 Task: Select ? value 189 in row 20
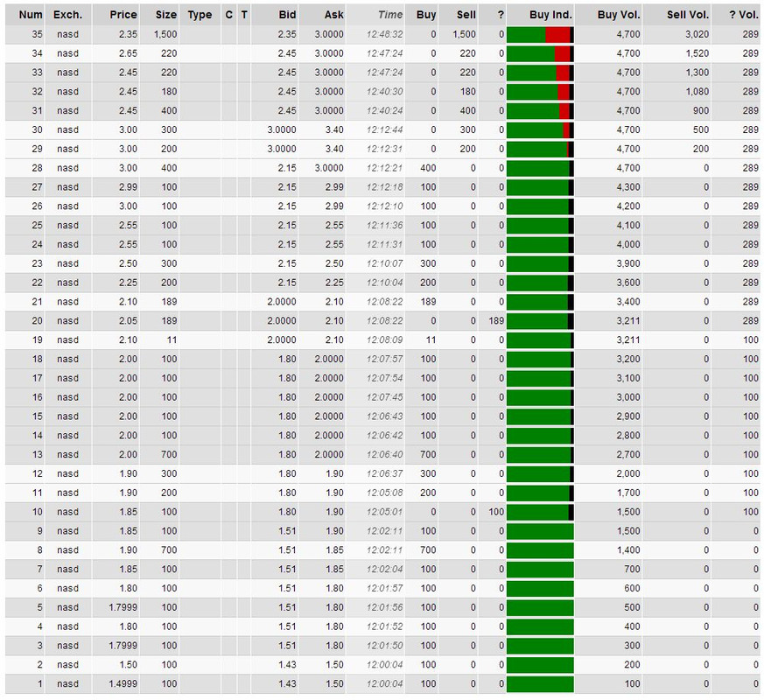(496, 321)
